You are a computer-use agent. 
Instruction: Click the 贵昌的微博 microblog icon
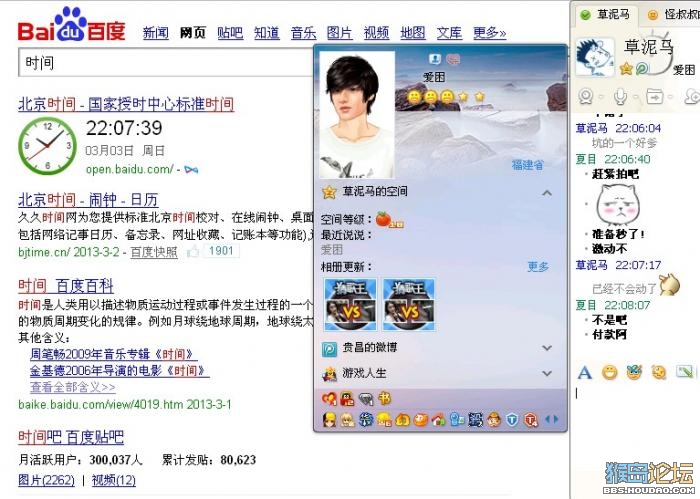pos(329,349)
